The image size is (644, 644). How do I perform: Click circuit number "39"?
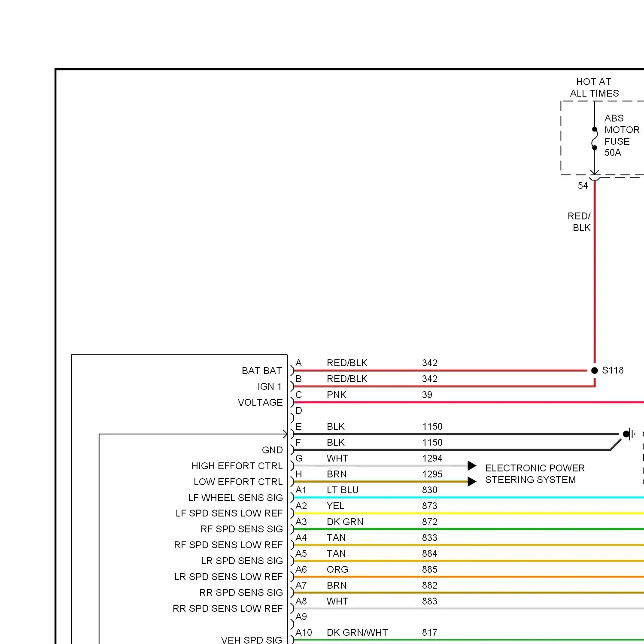pos(427,395)
